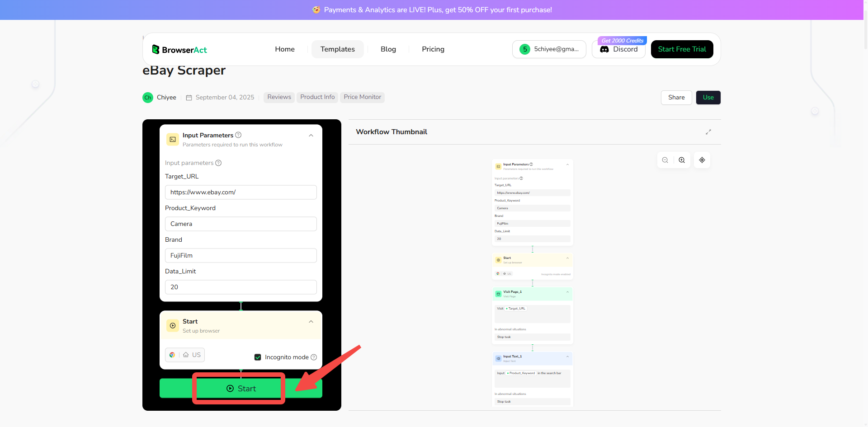Click the US location home icon

tap(186, 355)
